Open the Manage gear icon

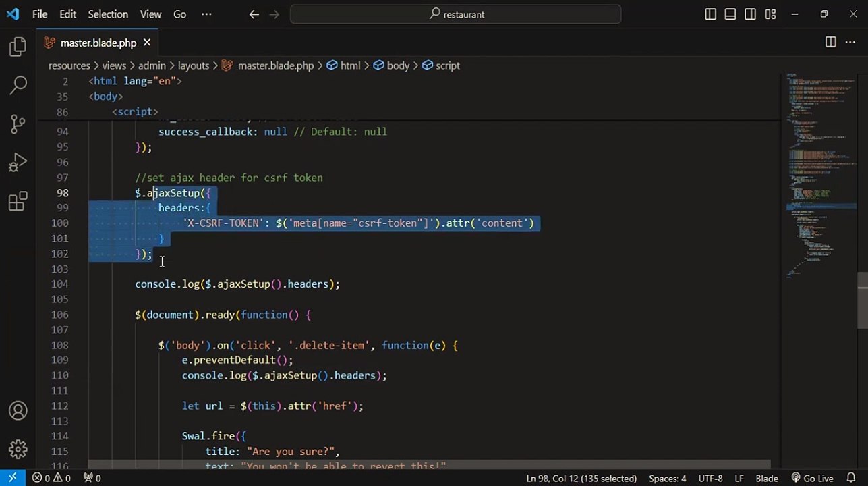pyautogui.click(x=18, y=449)
